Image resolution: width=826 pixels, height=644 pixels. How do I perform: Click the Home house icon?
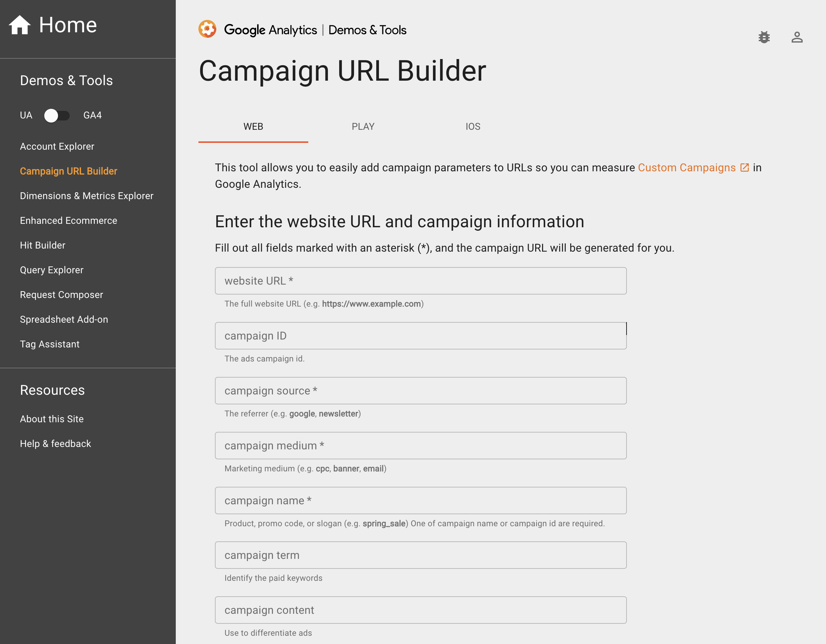(x=20, y=25)
